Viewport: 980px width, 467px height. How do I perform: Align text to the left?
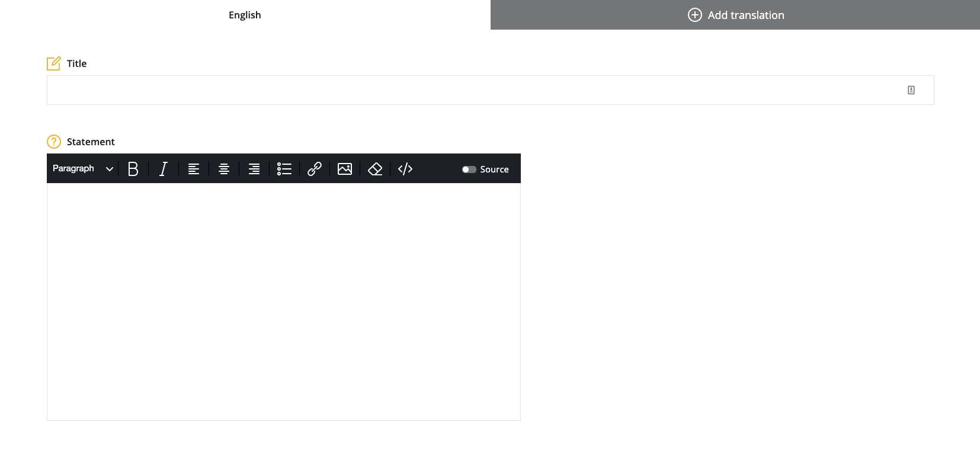click(194, 169)
